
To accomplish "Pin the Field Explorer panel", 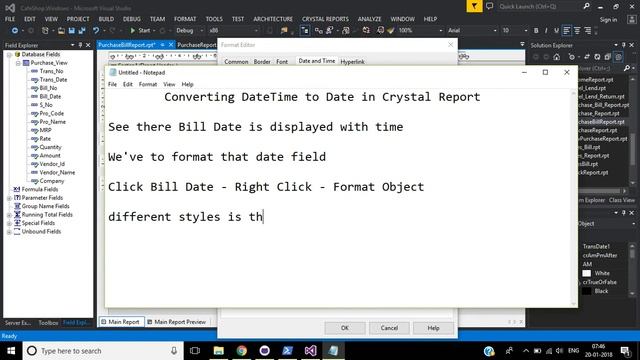I will coord(80,45).
